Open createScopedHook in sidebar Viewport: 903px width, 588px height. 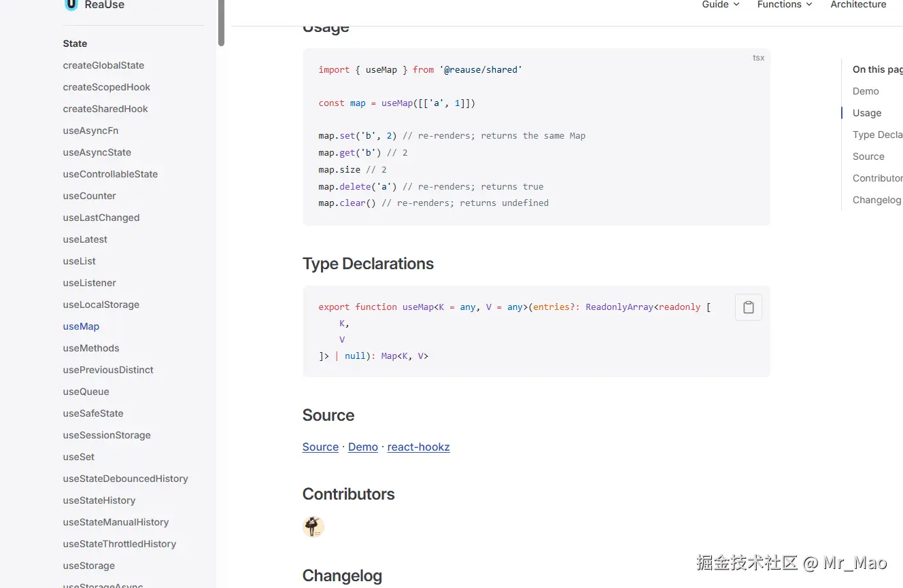(107, 87)
